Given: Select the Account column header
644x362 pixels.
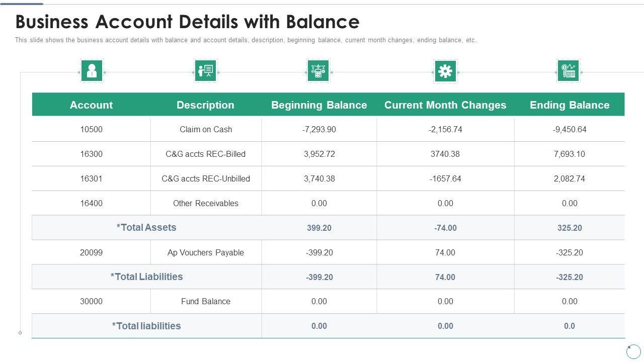Looking at the screenshot, I should 91,105.
